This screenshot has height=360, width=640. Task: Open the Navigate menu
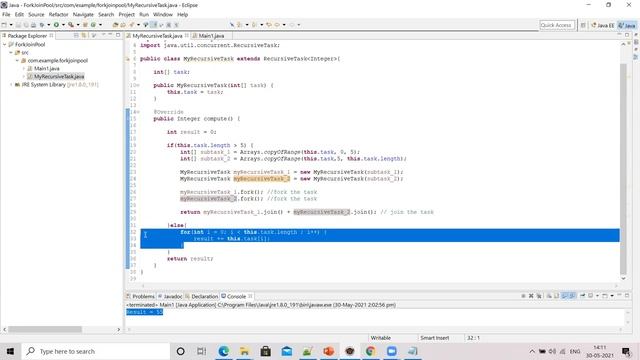click(x=83, y=14)
